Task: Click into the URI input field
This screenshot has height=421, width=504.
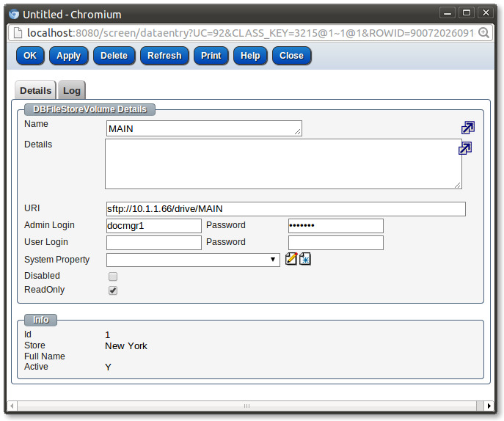Action: click(x=285, y=209)
